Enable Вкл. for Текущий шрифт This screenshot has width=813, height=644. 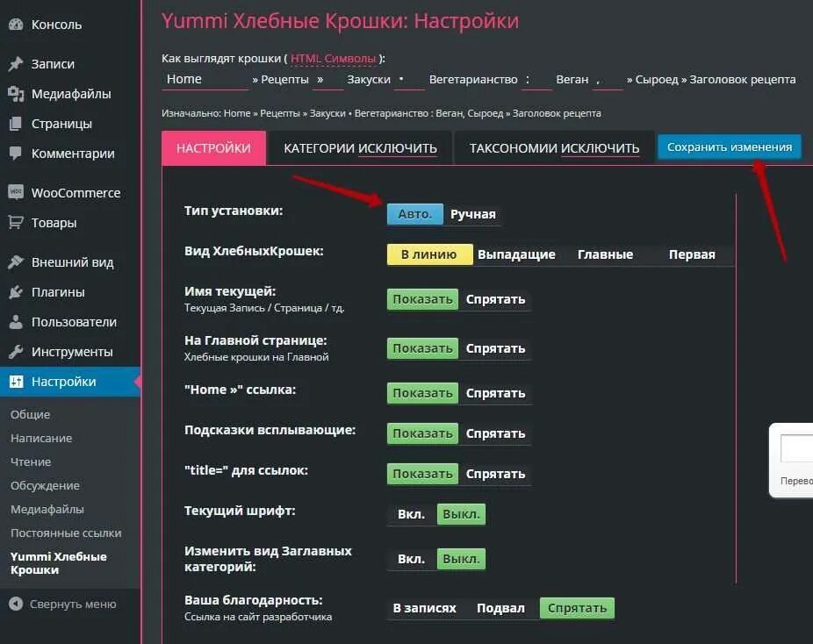pyautogui.click(x=411, y=514)
